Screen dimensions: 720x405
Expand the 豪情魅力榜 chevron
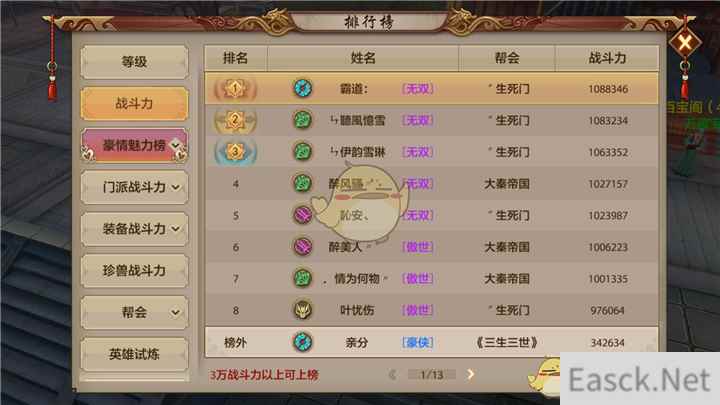tap(175, 145)
